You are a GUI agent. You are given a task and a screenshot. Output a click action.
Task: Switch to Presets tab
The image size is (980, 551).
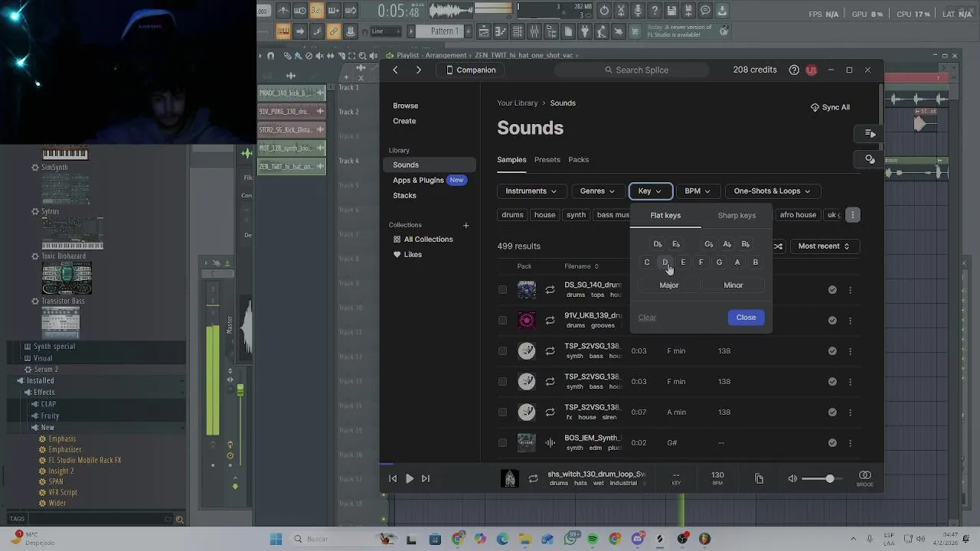[547, 160]
